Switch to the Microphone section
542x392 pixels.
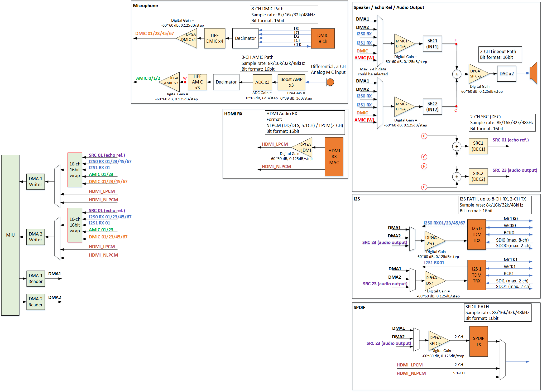146,6
